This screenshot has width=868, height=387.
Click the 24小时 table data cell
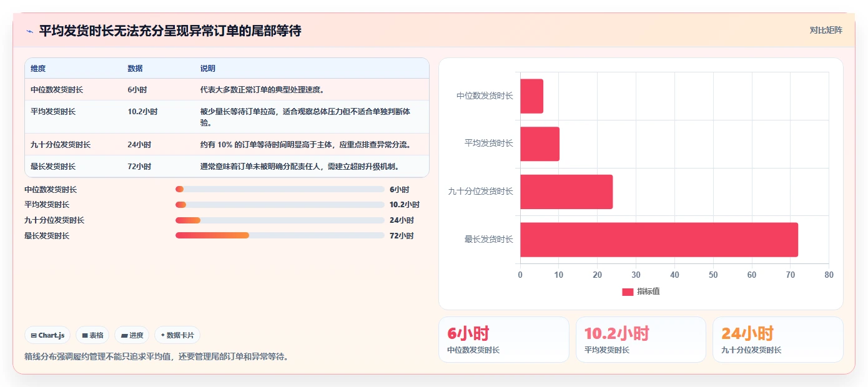pos(139,145)
